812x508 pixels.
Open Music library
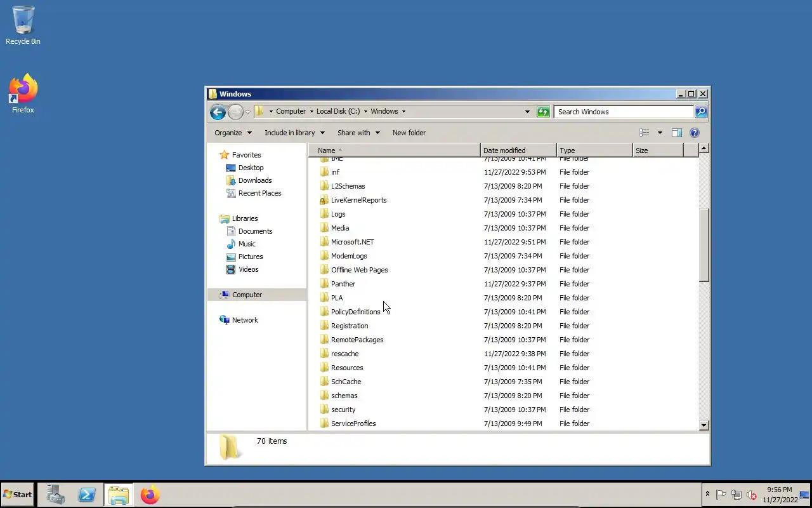click(241, 244)
